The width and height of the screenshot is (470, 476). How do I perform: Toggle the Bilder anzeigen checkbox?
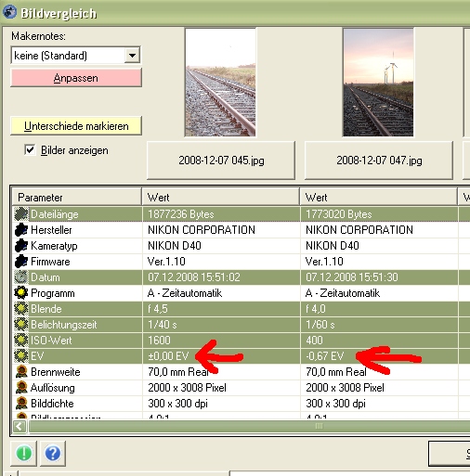click(x=30, y=150)
